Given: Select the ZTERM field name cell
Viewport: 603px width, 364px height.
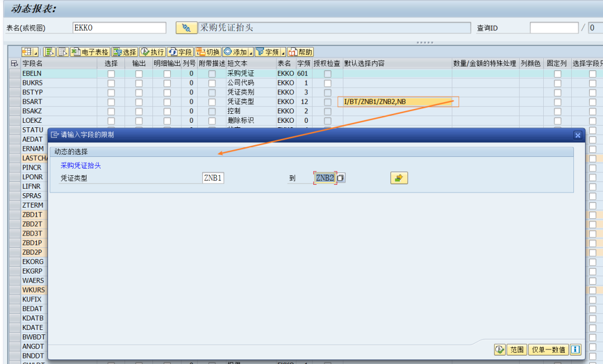Looking at the screenshot, I should click(34, 205).
